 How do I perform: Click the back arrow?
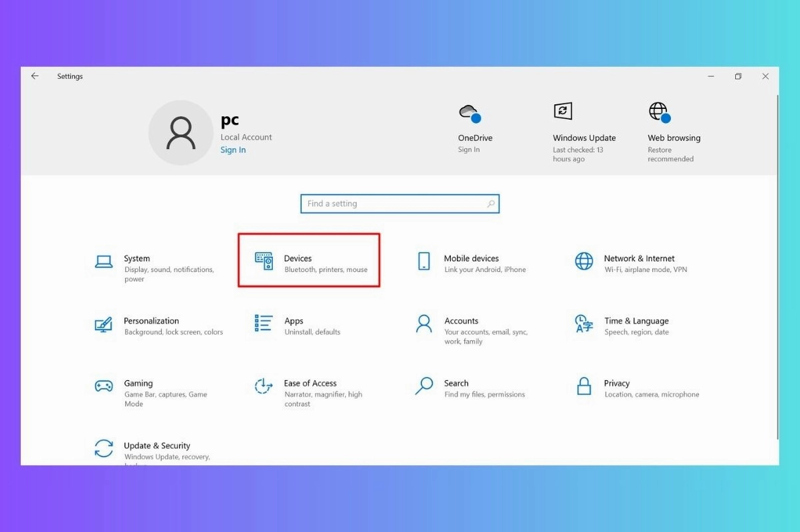click(x=35, y=76)
